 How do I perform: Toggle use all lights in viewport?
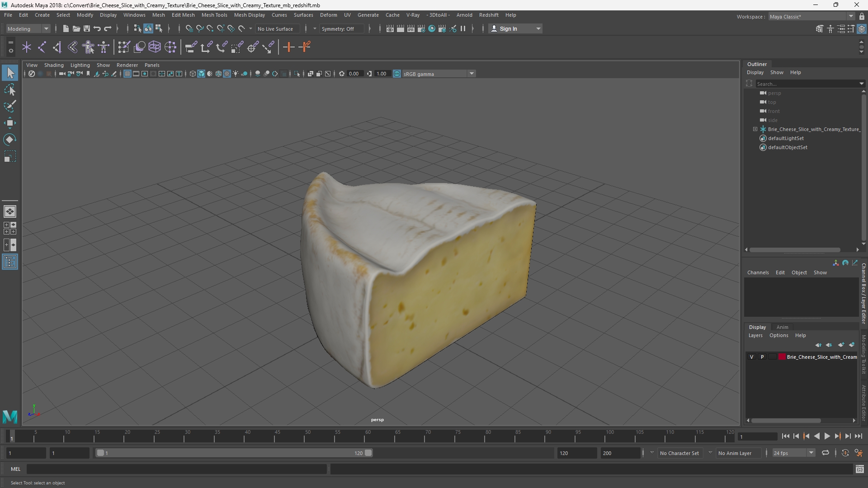coord(236,74)
